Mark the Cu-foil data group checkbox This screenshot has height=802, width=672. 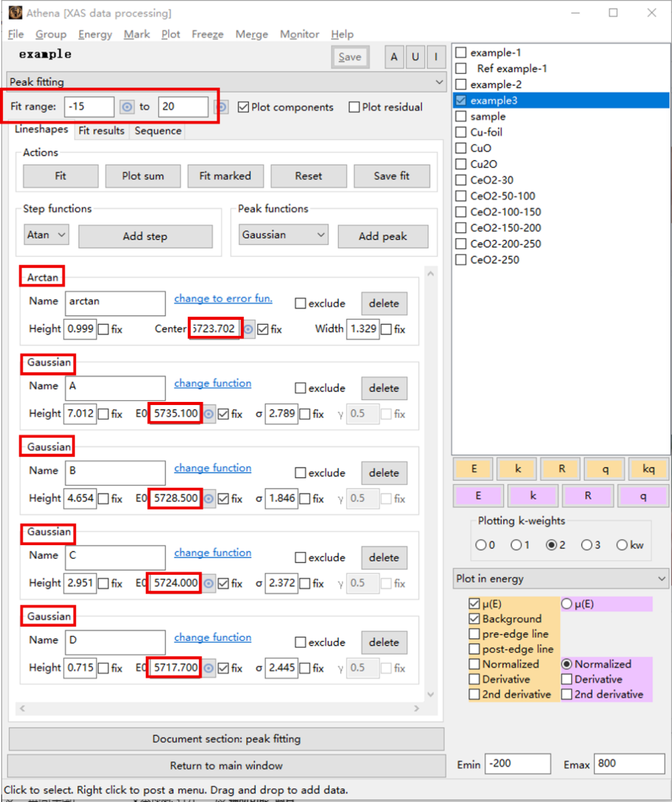click(x=461, y=132)
